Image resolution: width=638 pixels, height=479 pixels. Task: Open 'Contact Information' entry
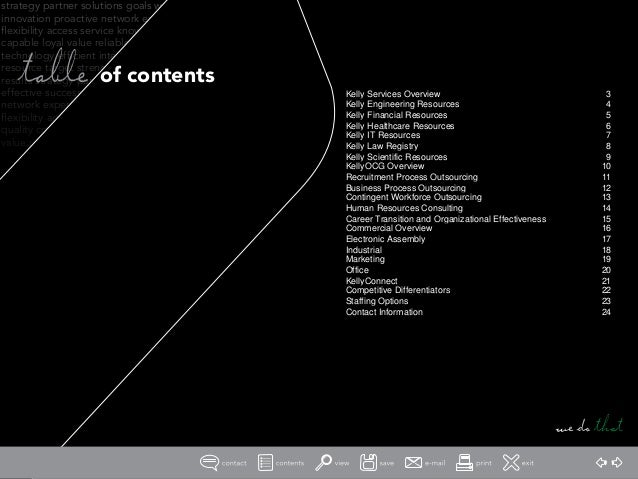pyautogui.click(x=384, y=312)
